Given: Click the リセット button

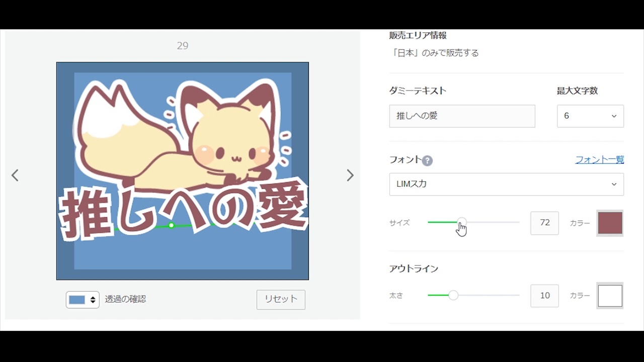Looking at the screenshot, I should click(281, 299).
